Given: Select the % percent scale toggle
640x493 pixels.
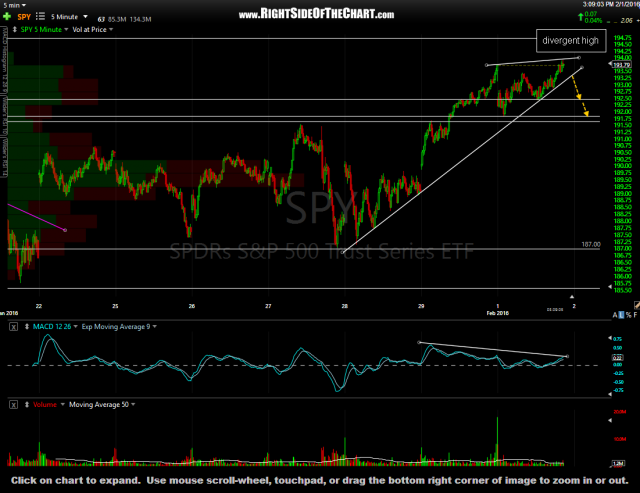Looking at the screenshot, I should tap(629, 315).
